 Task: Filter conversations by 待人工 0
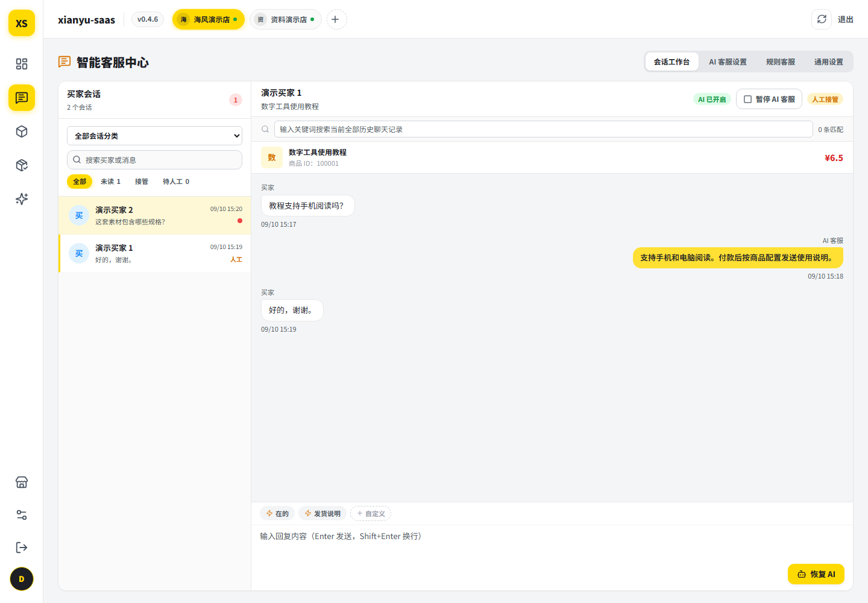[x=176, y=182]
